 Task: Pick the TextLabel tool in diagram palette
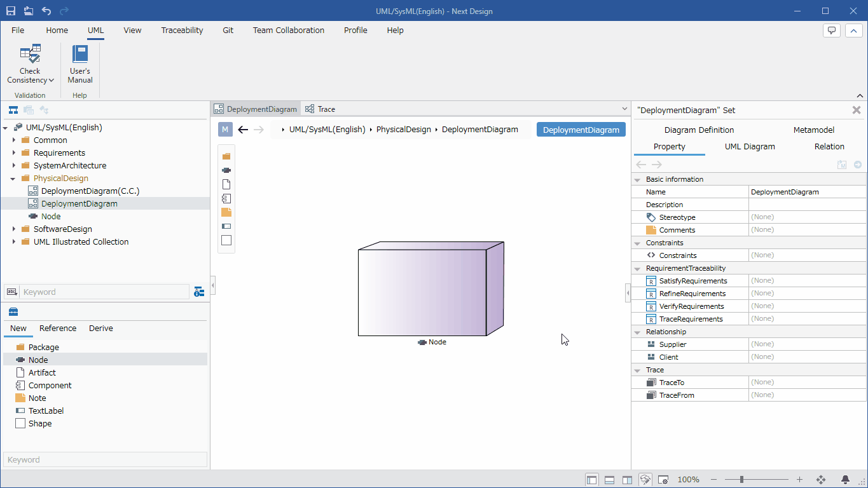point(226,226)
